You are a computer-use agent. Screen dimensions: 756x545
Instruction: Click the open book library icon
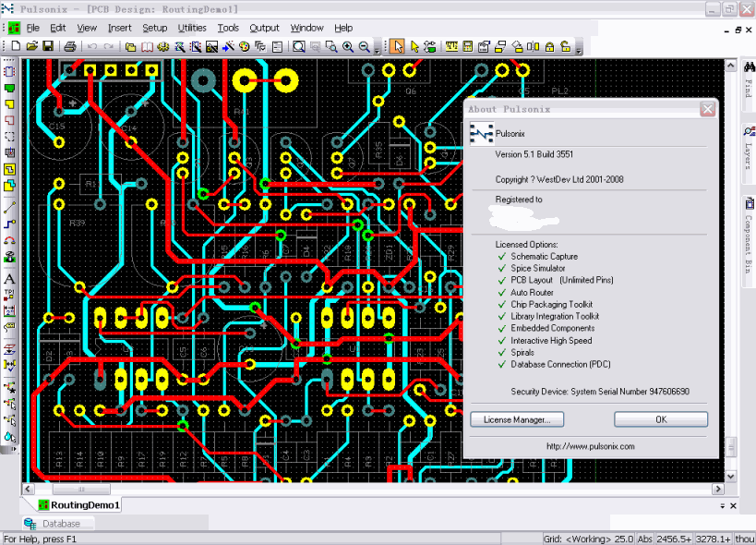(x=147, y=46)
